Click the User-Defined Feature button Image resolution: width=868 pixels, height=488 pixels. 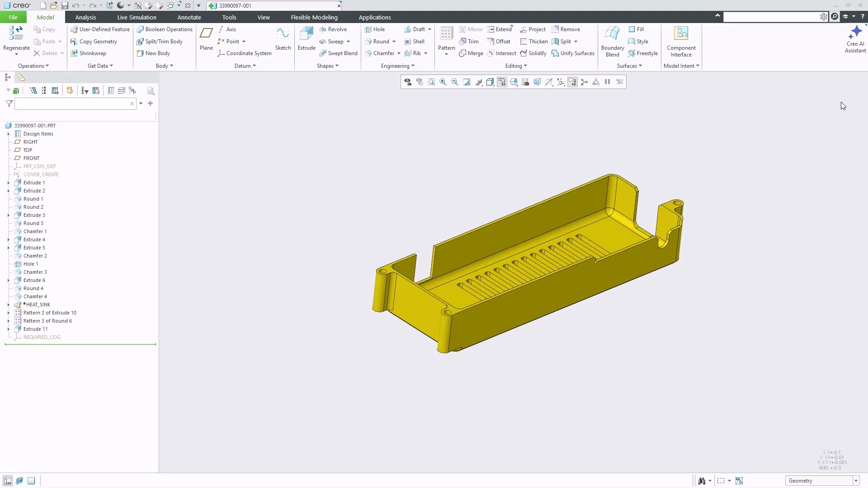(x=100, y=29)
